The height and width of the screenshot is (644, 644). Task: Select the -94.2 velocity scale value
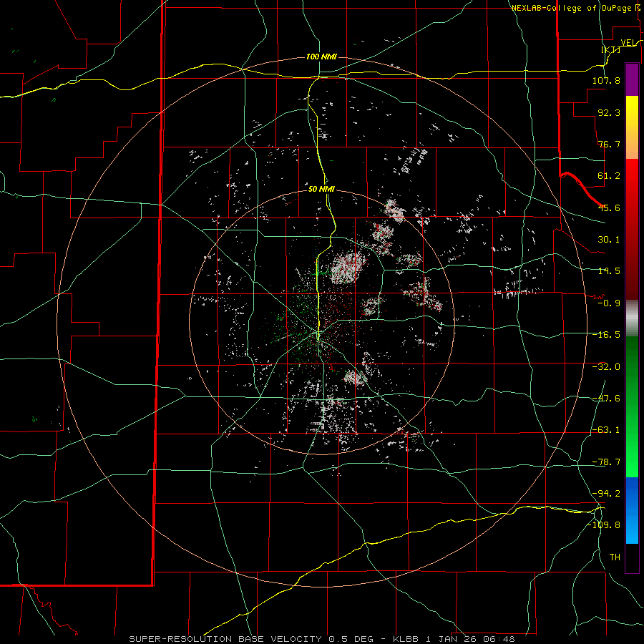coord(606,493)
